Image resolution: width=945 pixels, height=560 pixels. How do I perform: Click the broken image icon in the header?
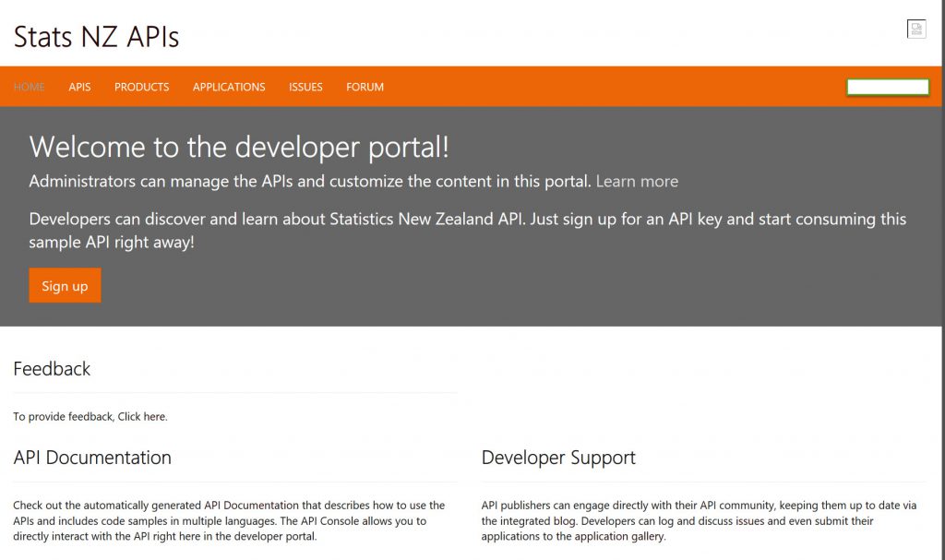[x=915, y=30]
